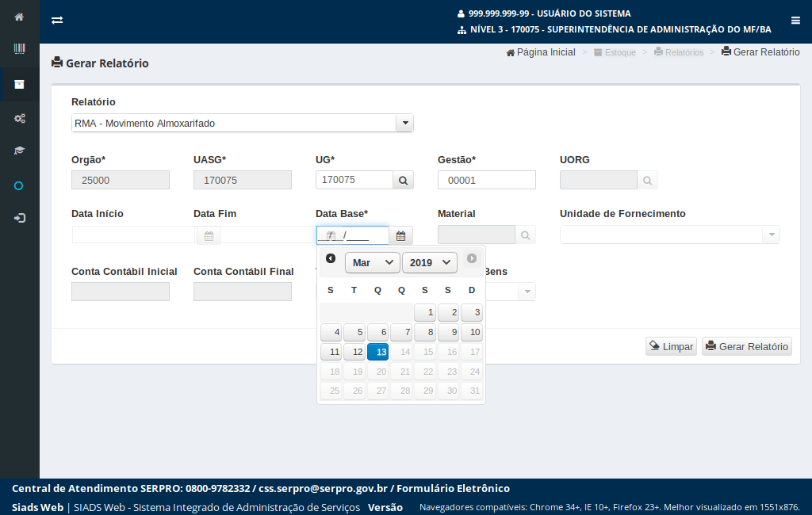
Task: Click the UASG field showing 170075
Action: (x=243, y=180)
